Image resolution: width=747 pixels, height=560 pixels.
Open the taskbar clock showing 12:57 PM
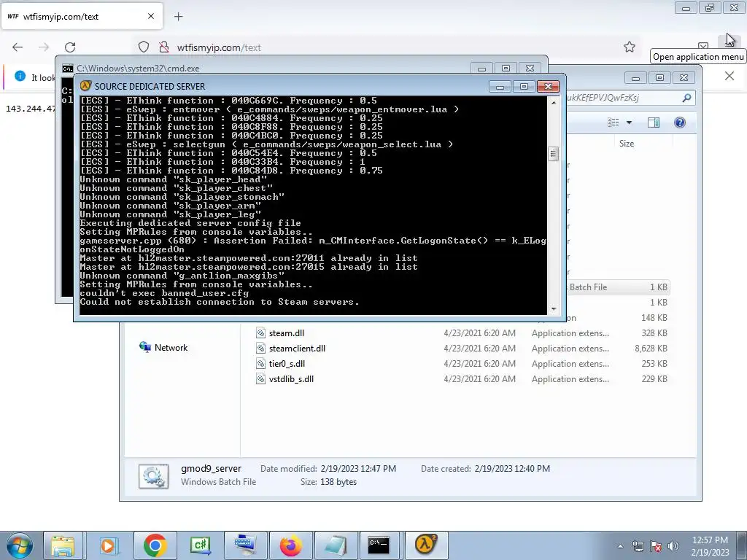pos(710,546)
